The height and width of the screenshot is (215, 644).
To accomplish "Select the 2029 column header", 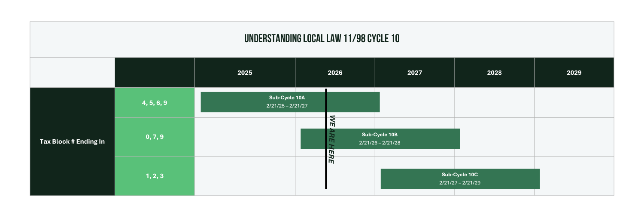I will pos(574,73).
